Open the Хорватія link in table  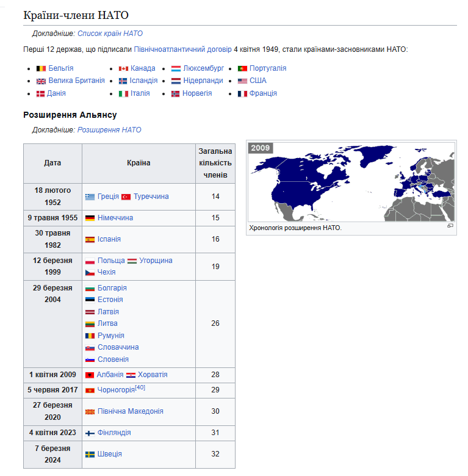tap(153, 375)
